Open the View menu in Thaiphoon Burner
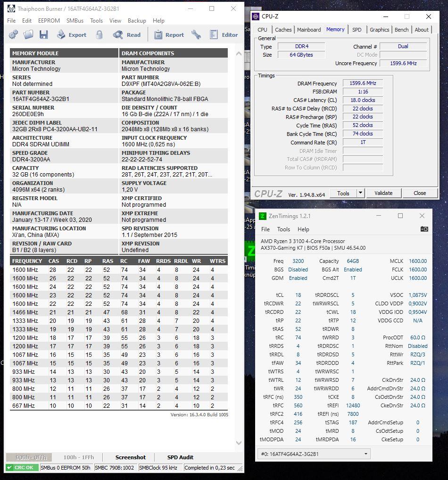 (115, 20)
